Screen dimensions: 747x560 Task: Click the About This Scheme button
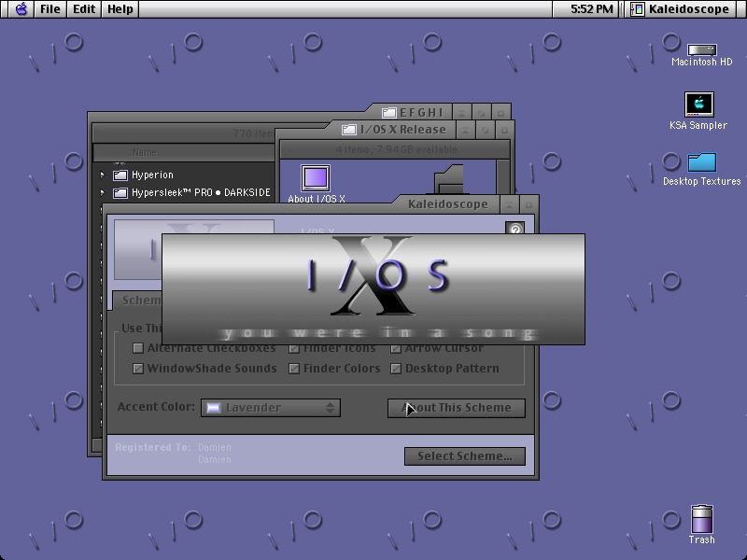coord(457,408)
